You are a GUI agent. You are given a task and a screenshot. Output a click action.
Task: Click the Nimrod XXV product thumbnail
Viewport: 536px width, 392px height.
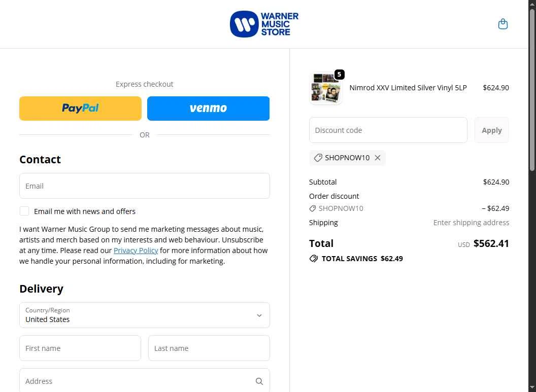coord(325,88)
